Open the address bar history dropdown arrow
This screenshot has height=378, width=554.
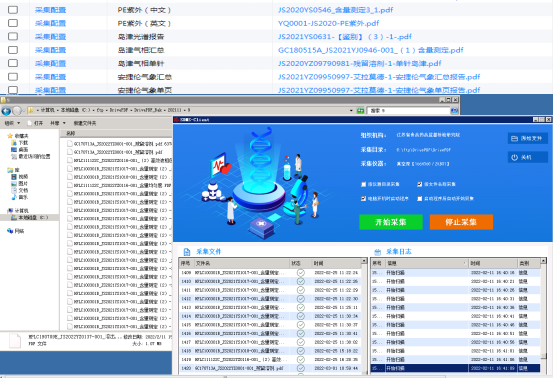(x=351, y=111)
